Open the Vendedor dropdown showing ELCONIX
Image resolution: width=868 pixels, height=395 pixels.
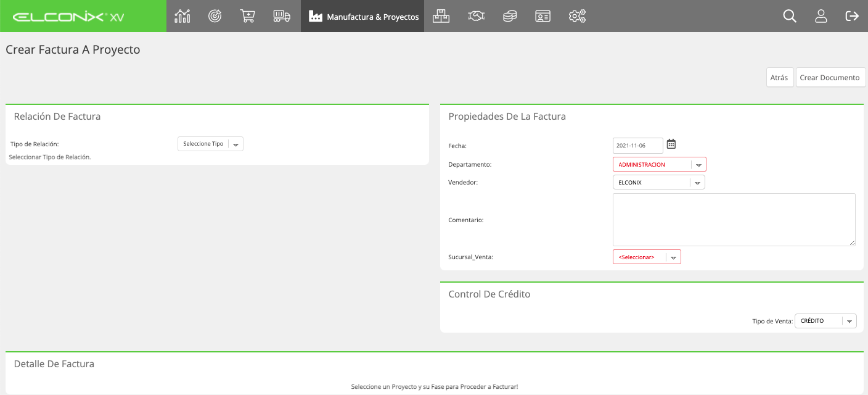(659, 182)
